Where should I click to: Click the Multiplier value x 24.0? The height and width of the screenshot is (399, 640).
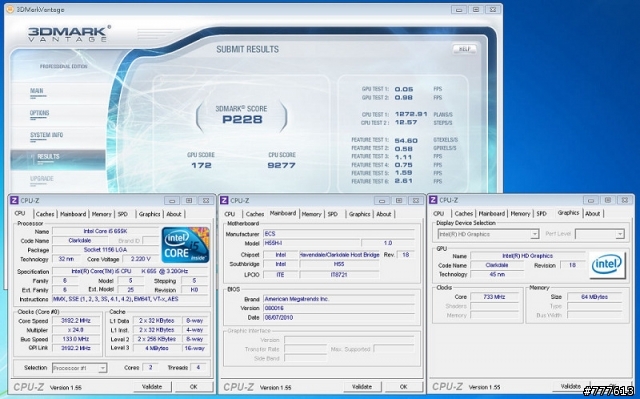(x=76, y=330)
